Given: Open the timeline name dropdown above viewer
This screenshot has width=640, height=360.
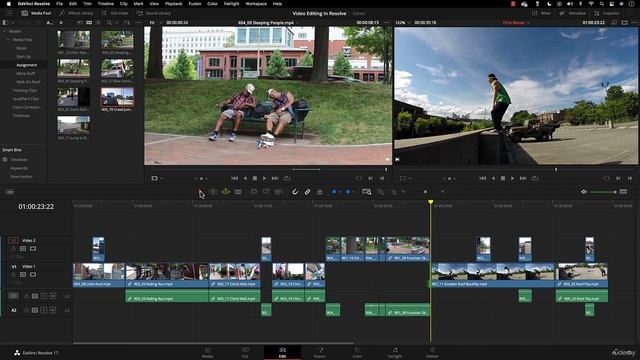Looking at the screenshot, I should 516,22.
